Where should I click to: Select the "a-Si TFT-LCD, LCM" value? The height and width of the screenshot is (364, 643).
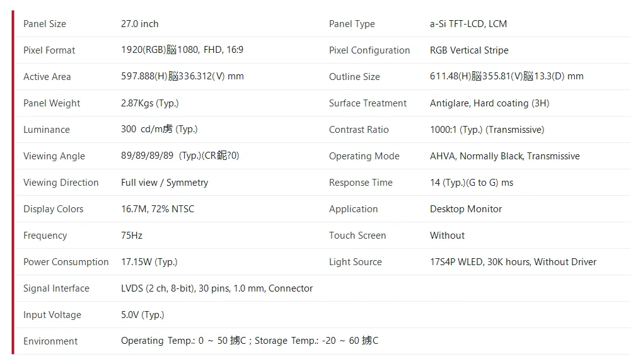click(x=468, y=24)
